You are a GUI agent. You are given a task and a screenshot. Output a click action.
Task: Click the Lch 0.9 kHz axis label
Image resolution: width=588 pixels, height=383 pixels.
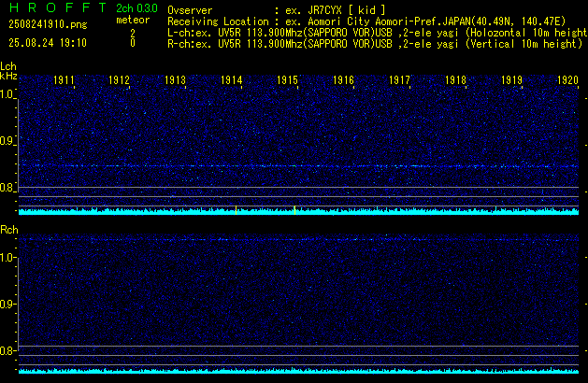7,141
